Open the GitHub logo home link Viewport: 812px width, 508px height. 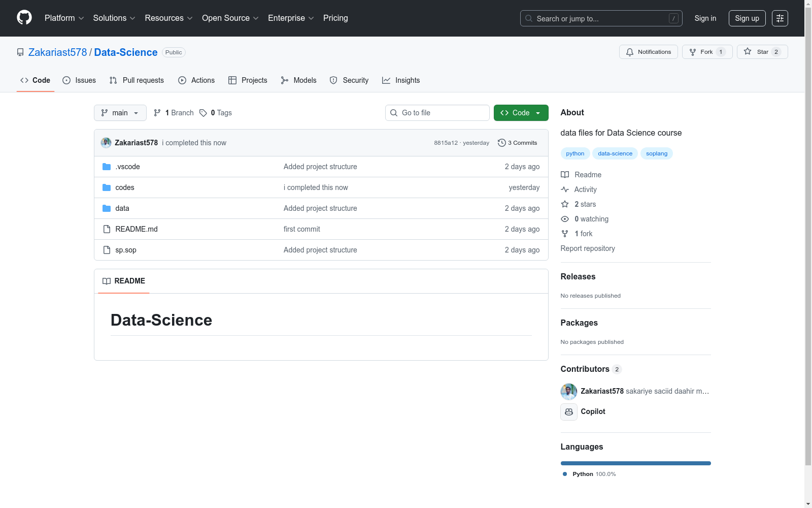[24, 18]
